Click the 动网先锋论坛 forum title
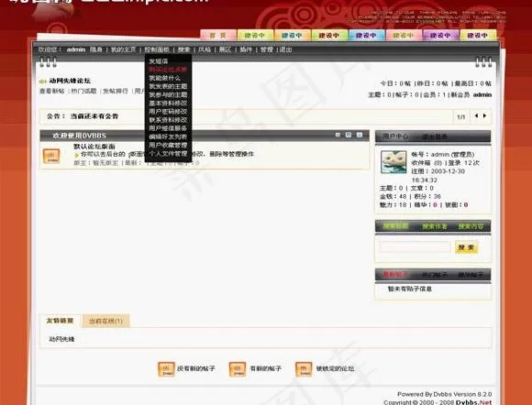Screen dimensions: 532x405 70,81
